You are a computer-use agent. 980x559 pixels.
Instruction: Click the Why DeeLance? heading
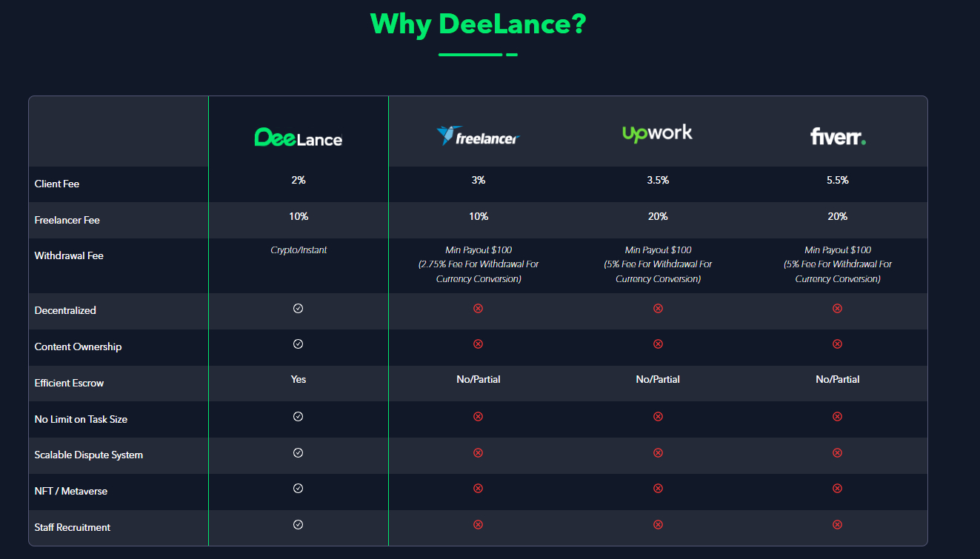click(478, 24)
